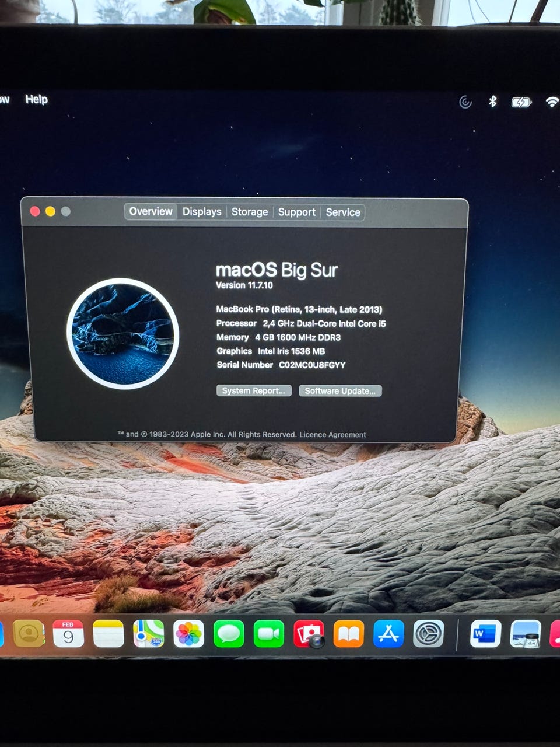Image resolution: width=560 pixels, height=747 pixels.
Task: Select the Service tab
Action: click(x=343, y=212)
